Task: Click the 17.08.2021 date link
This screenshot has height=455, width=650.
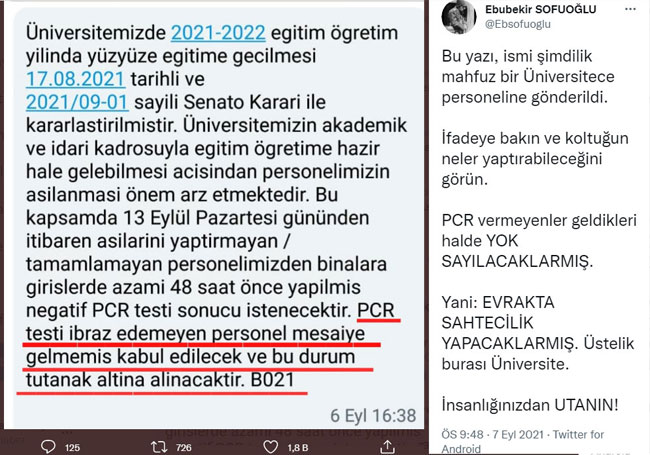Action: tap(75, 79)
